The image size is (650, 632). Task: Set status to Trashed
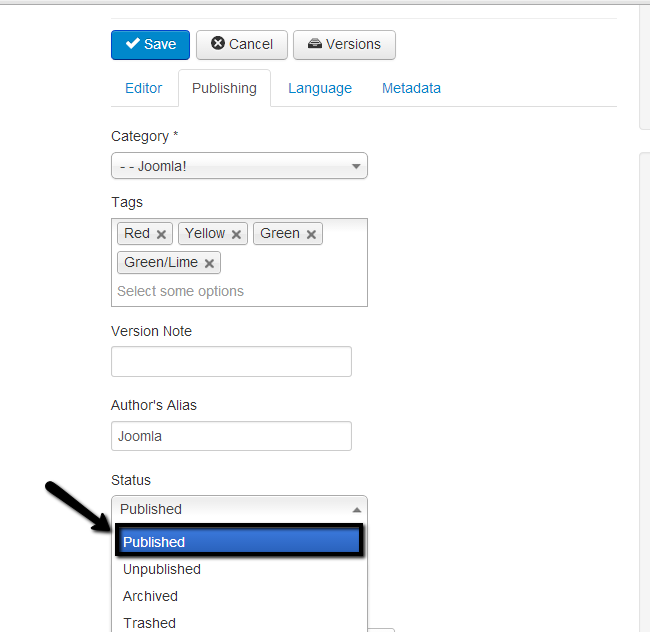tap(149, 623)
